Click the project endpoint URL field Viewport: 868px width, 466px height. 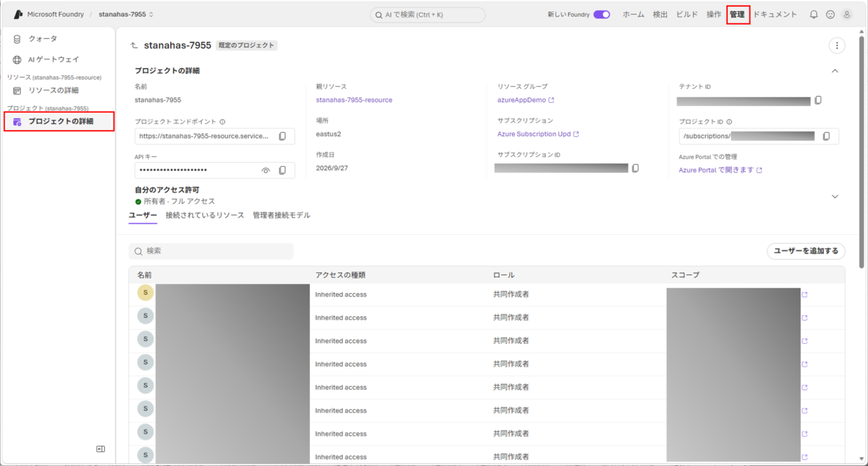click(214, 136)
